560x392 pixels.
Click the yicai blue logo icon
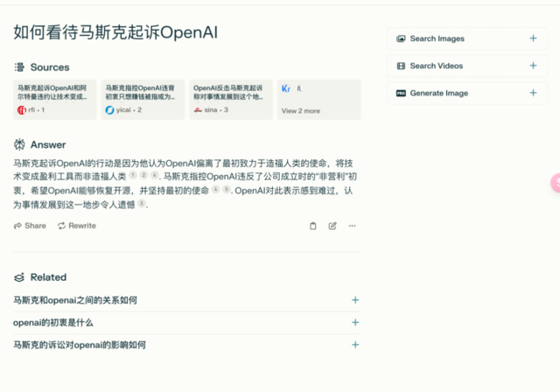(109, 110)
